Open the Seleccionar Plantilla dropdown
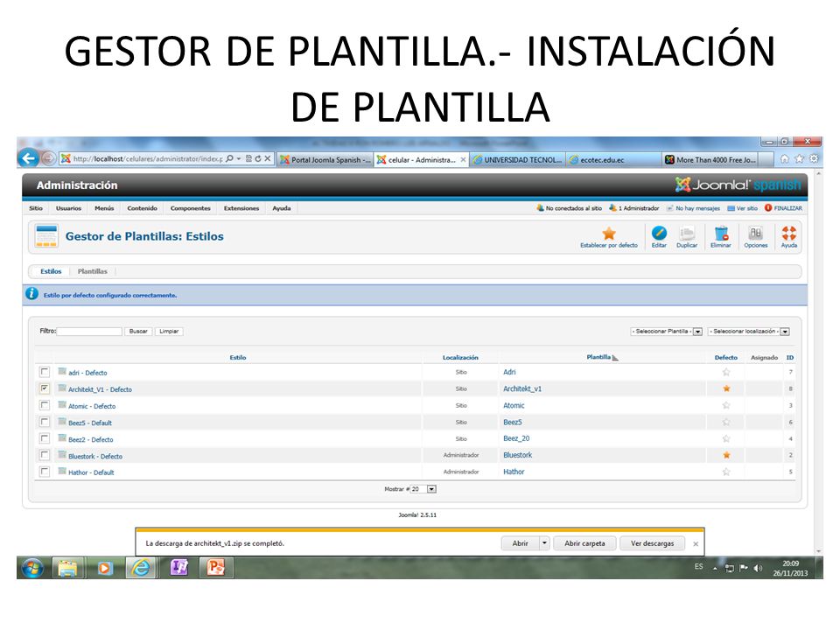 667,332
